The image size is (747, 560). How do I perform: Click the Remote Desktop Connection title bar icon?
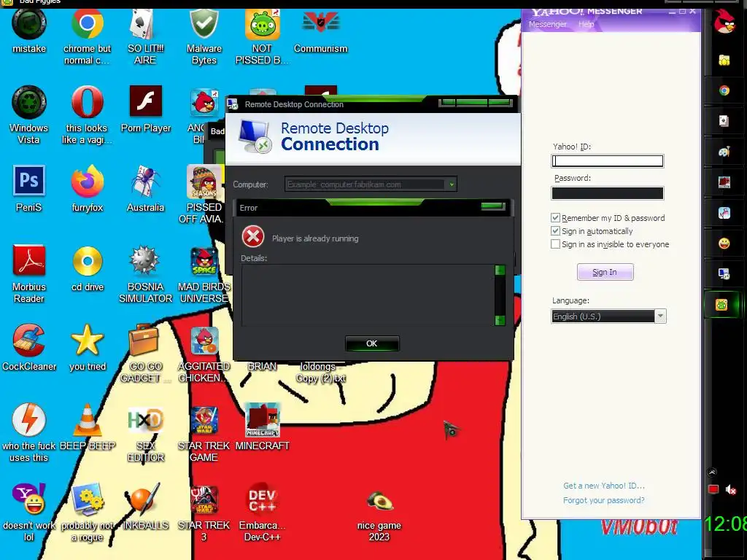coord(233,104)
